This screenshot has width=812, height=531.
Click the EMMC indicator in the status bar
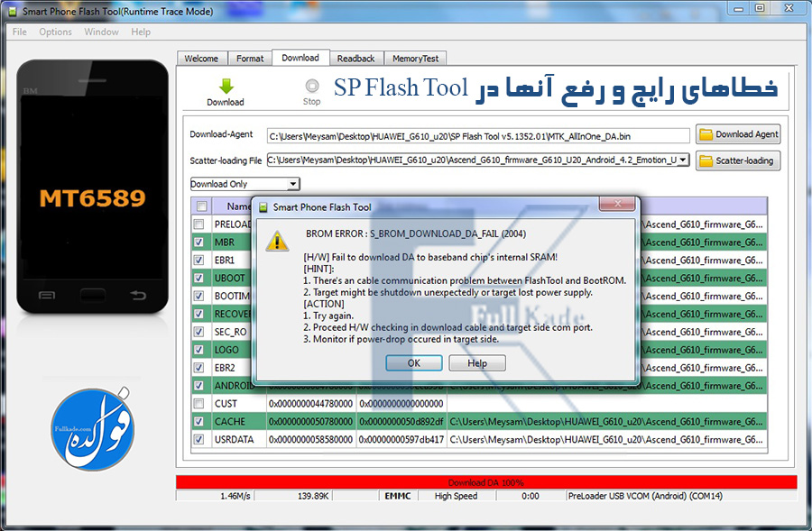pos(396,495)
